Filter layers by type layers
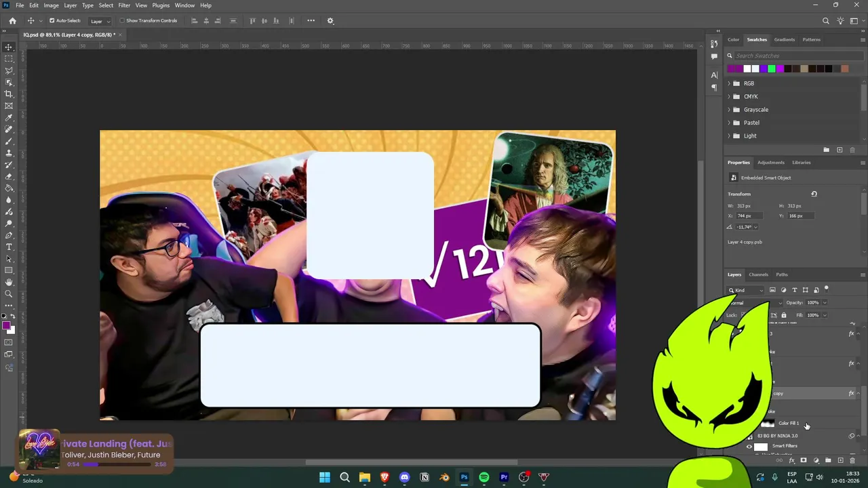The image size is (868, 488). (794, 290)
